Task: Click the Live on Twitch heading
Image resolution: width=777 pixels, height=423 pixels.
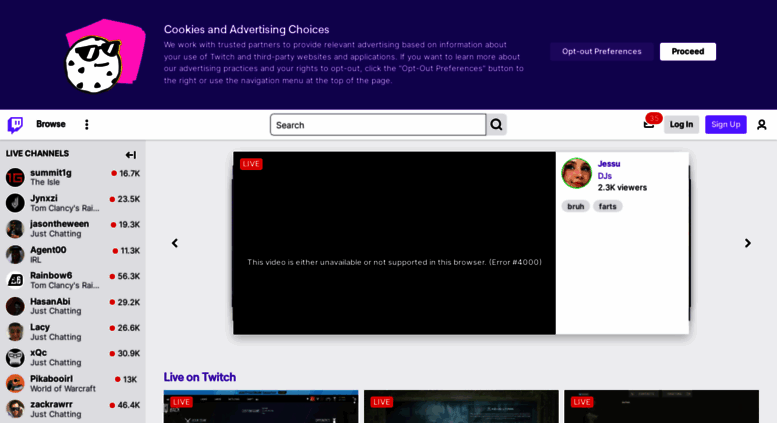Action: point(200,377)
